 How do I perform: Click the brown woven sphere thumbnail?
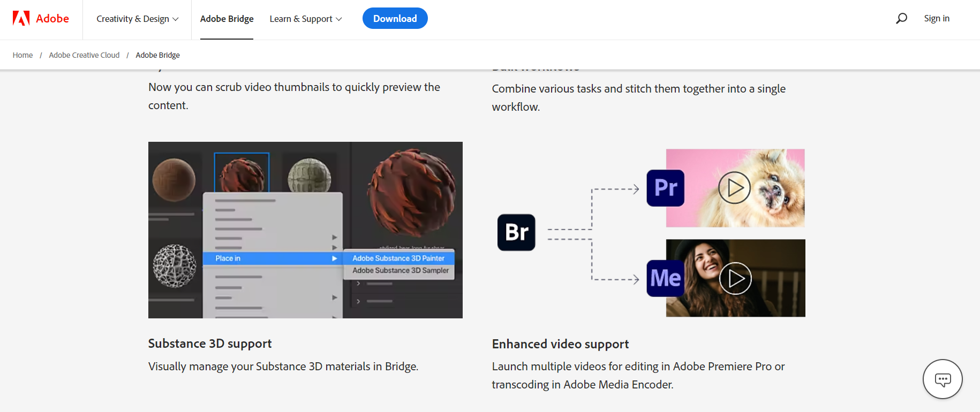pos(174,179)
